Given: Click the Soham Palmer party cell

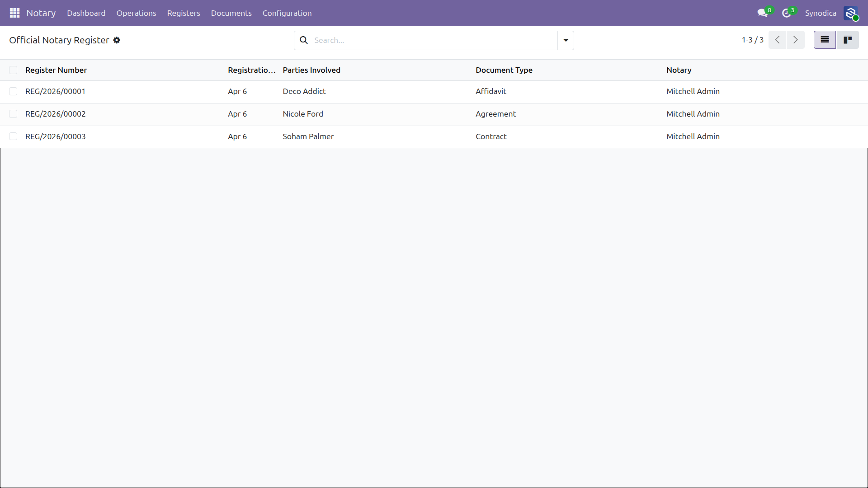Looking at the screenshot, I should point(308,136).
